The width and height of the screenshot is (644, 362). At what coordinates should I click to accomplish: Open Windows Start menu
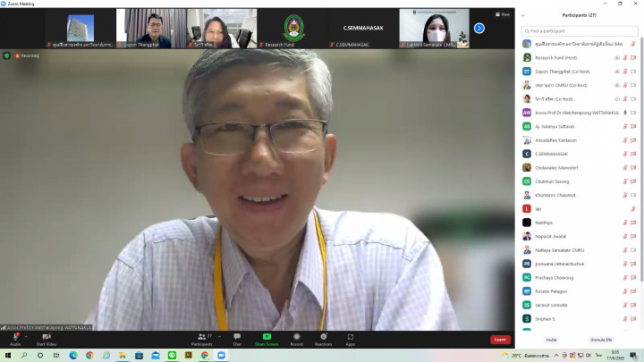[8, 356]
